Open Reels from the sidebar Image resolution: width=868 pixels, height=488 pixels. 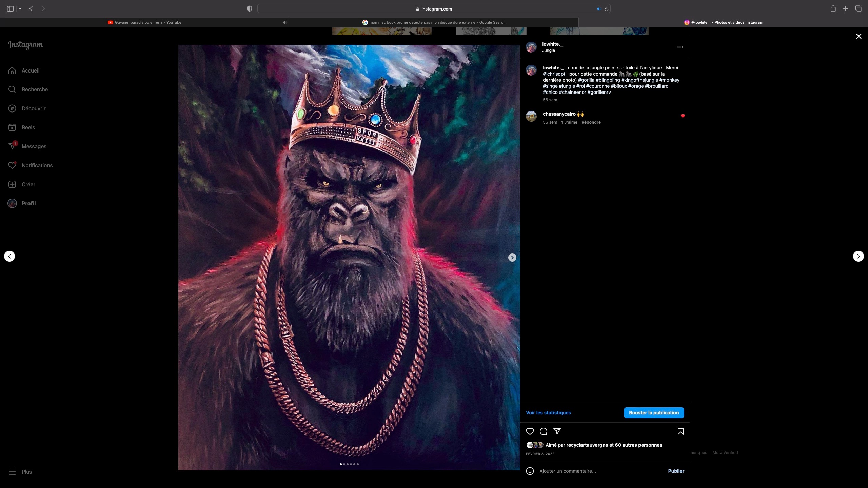click(x=28, y=127)
